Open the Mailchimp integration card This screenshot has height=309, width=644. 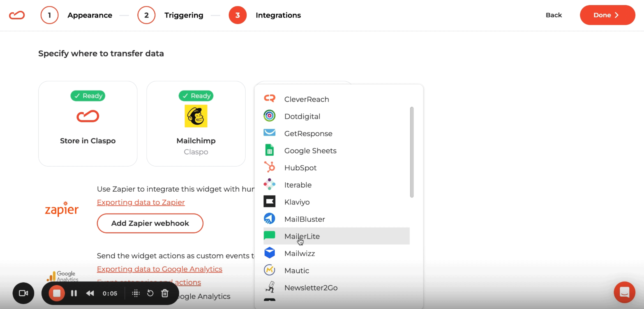coord(196,124)
